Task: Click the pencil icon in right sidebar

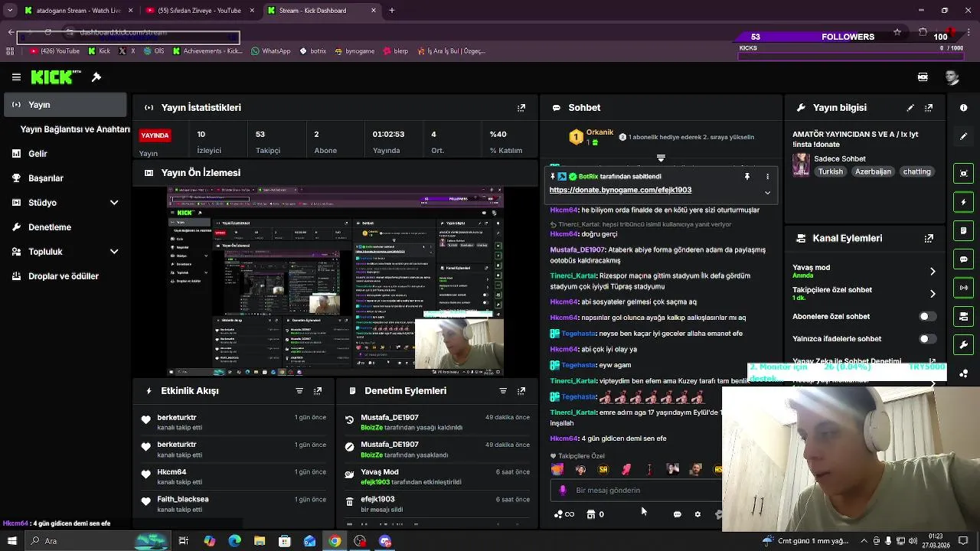Action: [964, 136]
